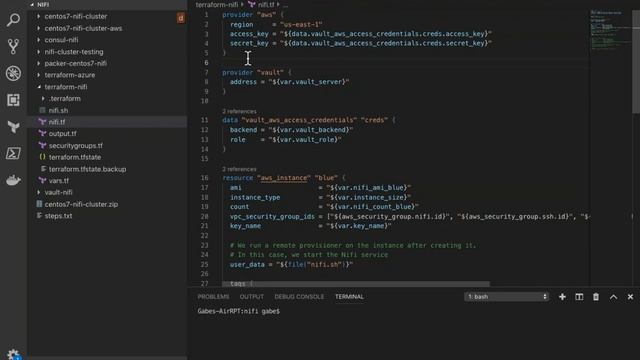Select the TERMINAL tab

click(x=349, y=297)
